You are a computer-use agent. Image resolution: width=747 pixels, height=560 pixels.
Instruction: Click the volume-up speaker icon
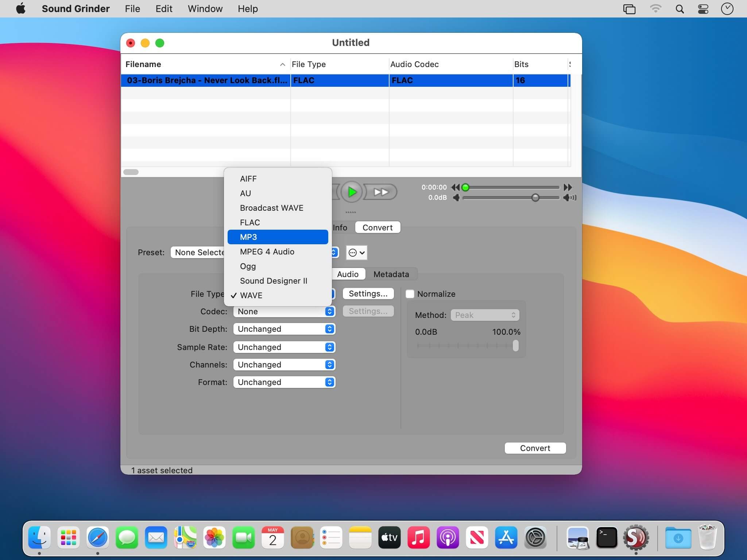click(x=569, y=198)
